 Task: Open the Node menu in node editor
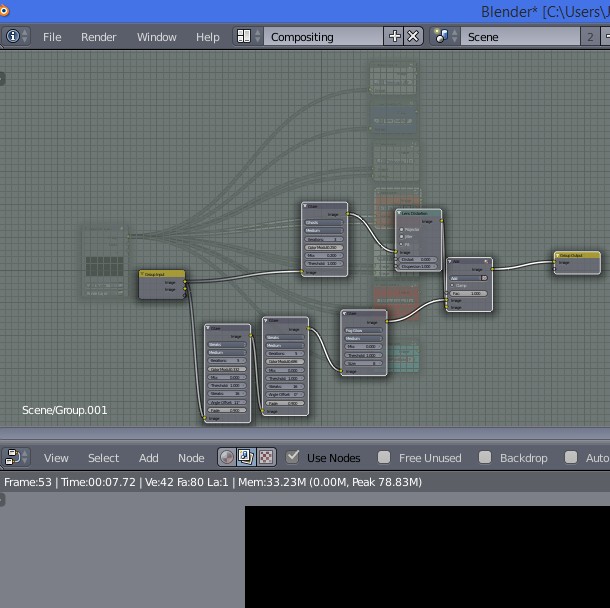point(191,457)
